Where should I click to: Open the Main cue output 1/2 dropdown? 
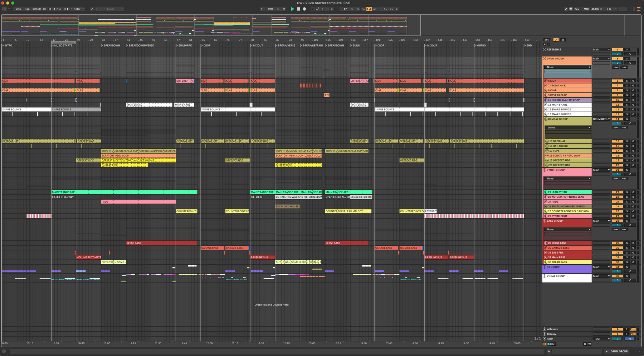tap(601, 339)
